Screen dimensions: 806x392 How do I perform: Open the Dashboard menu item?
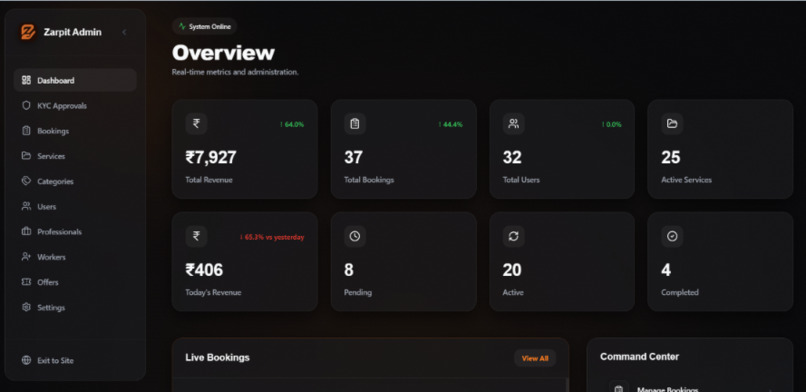tap(75, 80)
